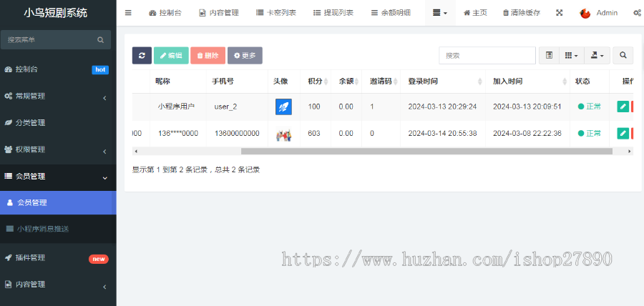Click the Admin user avatar

click(585, 13)
